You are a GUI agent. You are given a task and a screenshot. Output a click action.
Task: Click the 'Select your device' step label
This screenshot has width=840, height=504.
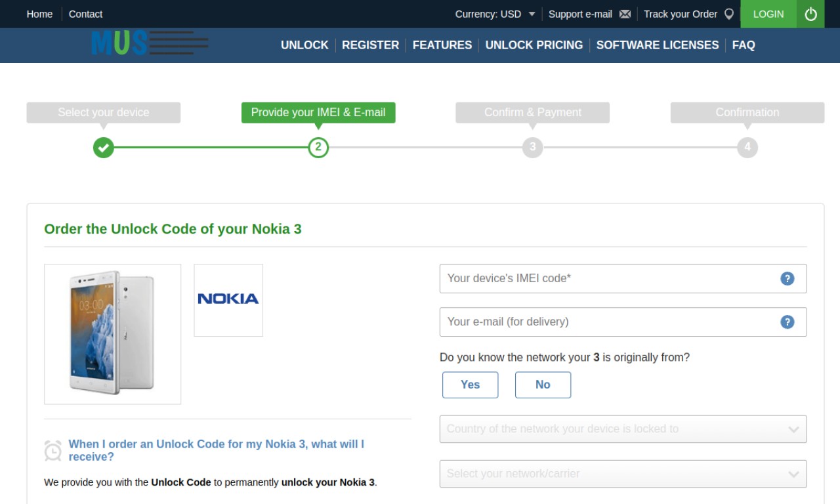tap(104, 112)
